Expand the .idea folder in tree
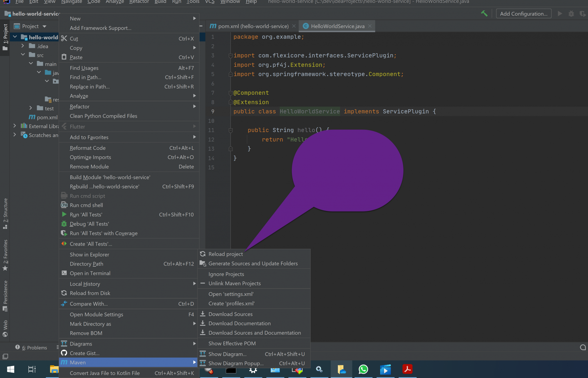588x378 pixels. click(x=23, y=46)
